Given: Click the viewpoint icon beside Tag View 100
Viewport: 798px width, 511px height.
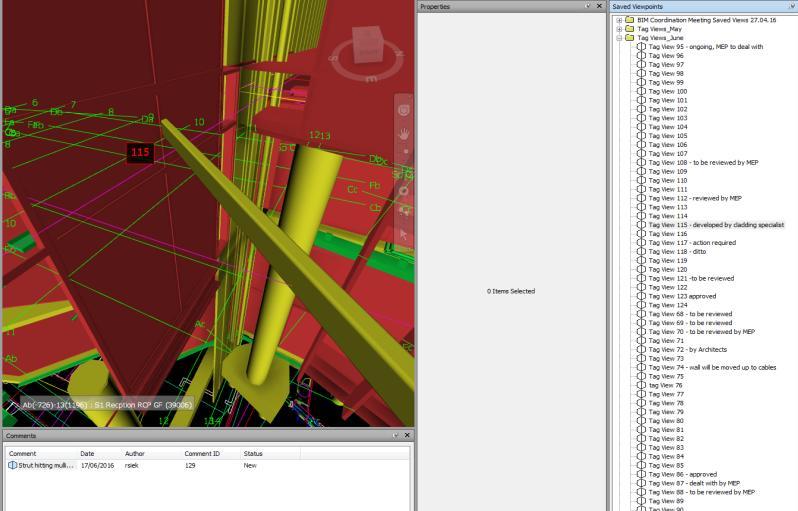Looking at the screenshot, I should coord(641,91).
